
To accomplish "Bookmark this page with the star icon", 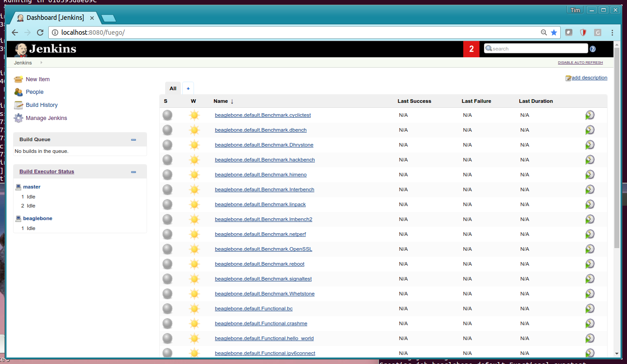I will 554,32.
